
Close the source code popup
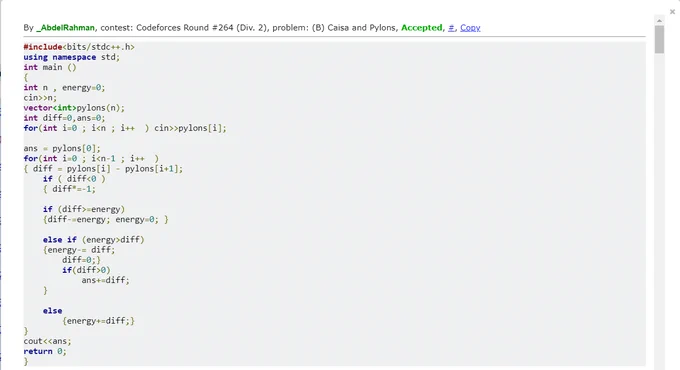(672, 12)
